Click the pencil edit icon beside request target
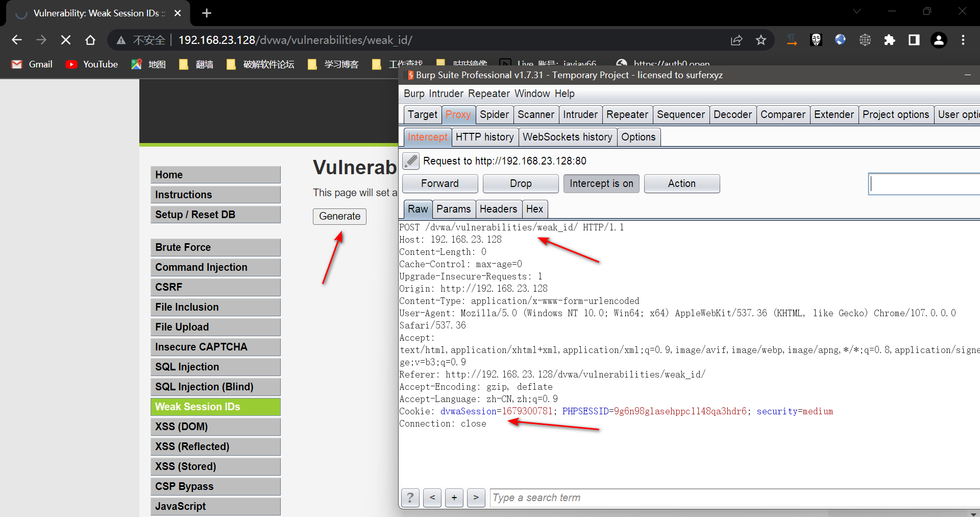The width and height of the screenshot is (980, 517). 411,161
